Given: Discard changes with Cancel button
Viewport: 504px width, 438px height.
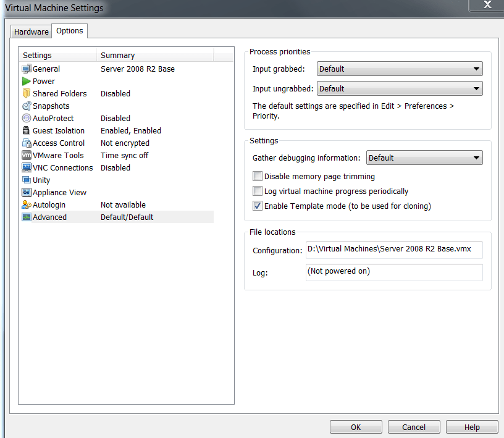Looking at the screenshot, I should pos(414,427).
